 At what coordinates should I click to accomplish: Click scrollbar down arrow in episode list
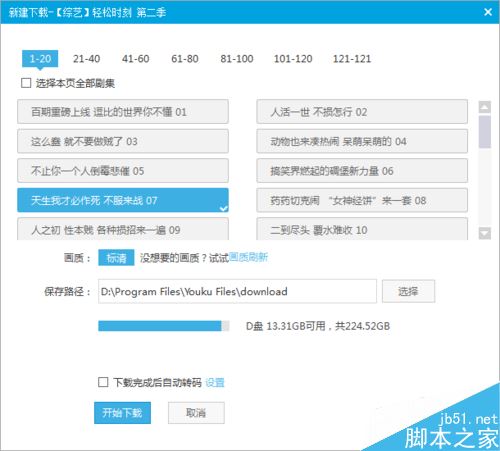pos(485,233)
